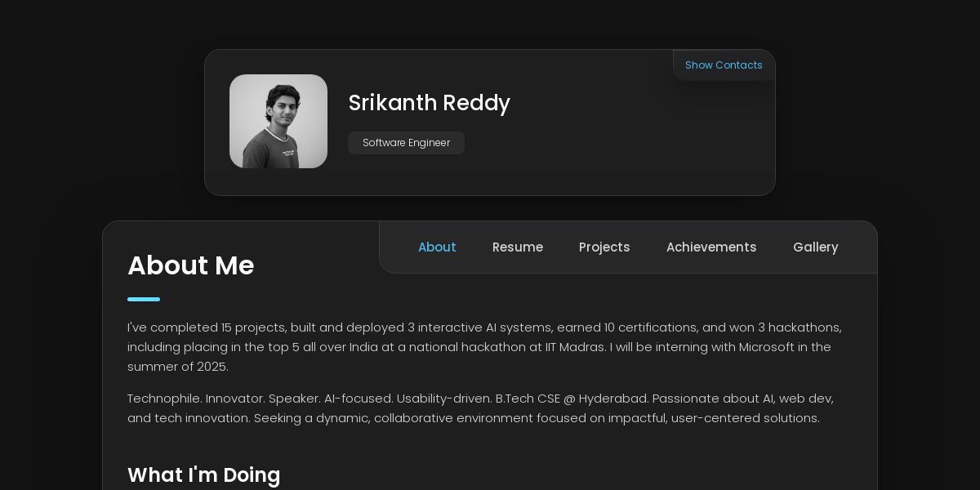
Task: Click the blue accent line under About Me
Action: (144, 300)
